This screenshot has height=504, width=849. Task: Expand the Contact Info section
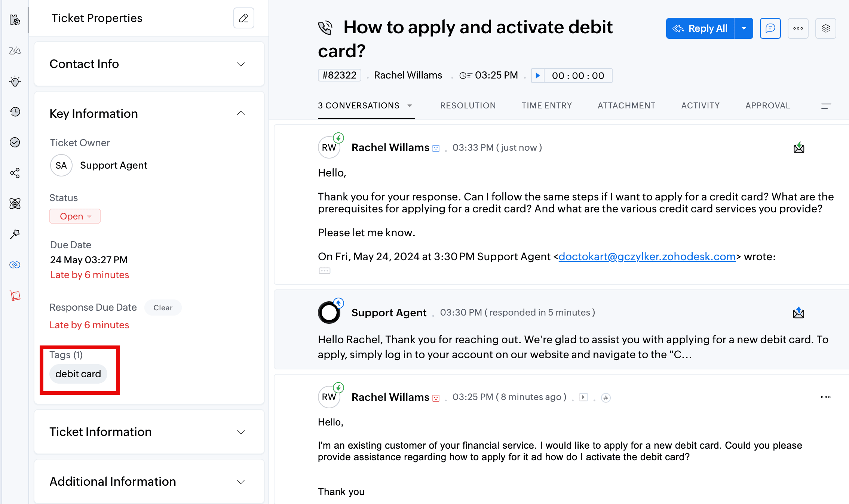pos(241,64)
